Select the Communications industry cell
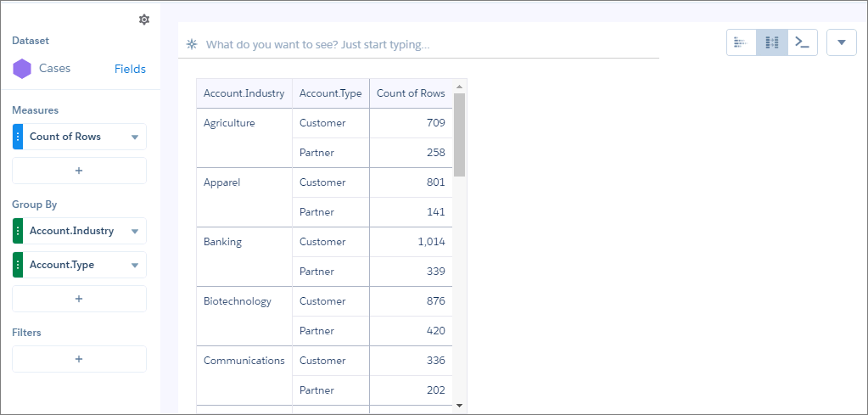 (244, 375)
